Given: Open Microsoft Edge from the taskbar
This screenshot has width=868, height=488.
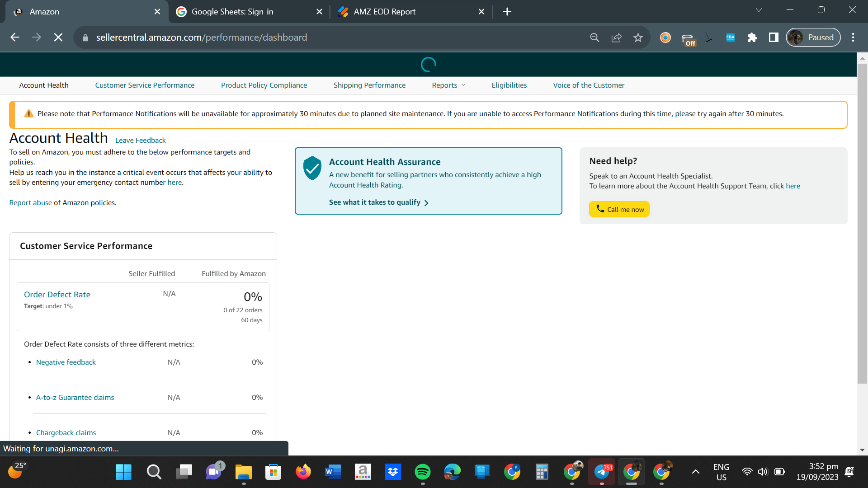Looking at the screenshot, I should click(x=452, y=472).
